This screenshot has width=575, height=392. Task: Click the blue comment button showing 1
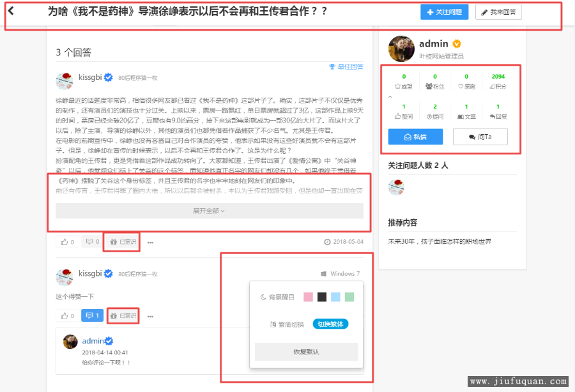coord(91,315)
